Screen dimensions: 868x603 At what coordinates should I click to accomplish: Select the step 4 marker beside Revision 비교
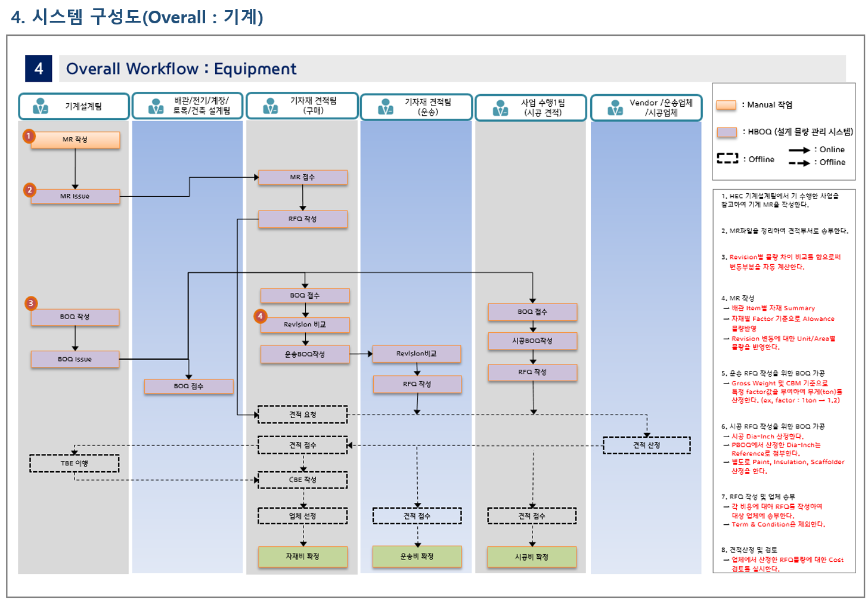click(x=260, y=316)
